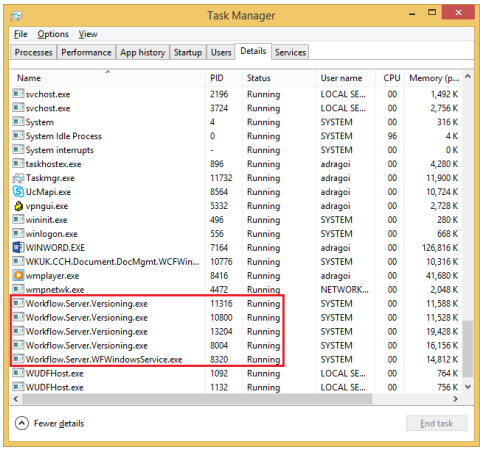This screenshot has width=480, height=450.
Task: Click NETWORK... user name for wmpnetwk.exe
Action: pyautogui.click(x=345, y=289)
